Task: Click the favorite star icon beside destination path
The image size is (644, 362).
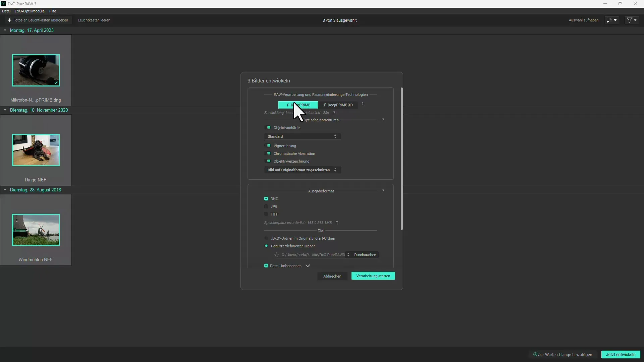Action: (x=277, y=255)
